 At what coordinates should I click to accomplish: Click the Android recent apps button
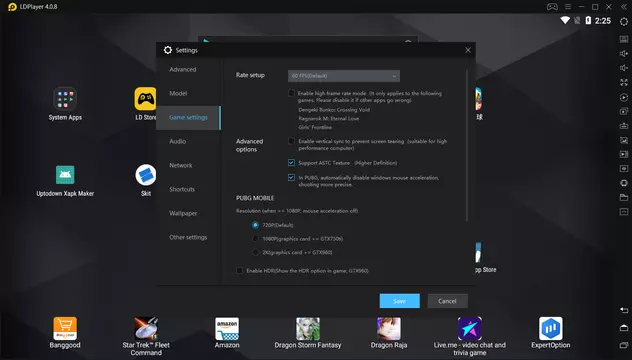pyautogui.click(x=624, y=345)
